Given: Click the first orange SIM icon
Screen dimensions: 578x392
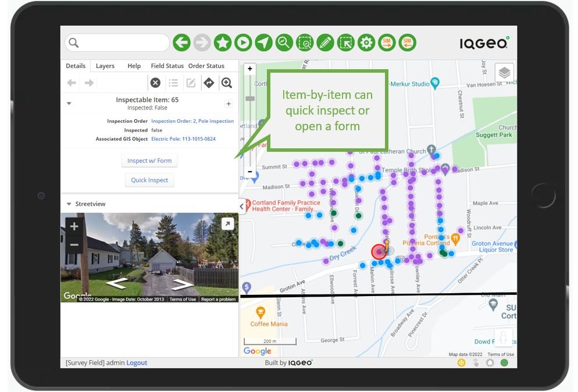Looking at the screenshot, I should [x=387, y=43].
